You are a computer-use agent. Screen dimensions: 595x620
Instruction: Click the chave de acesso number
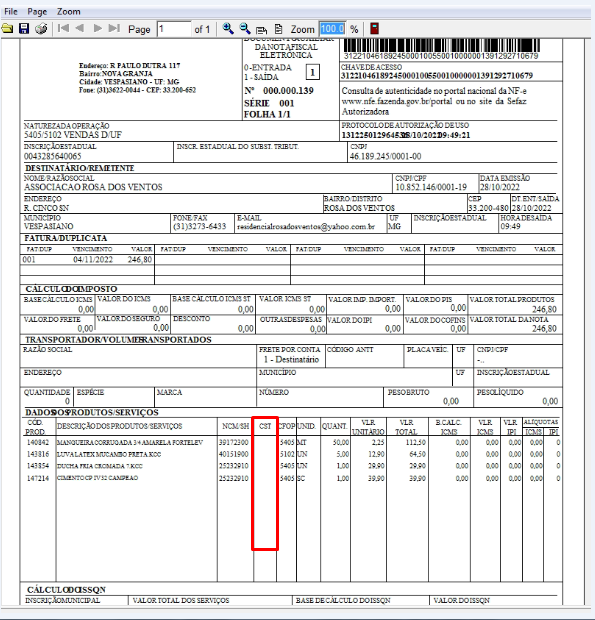click(x=437, y=76)
